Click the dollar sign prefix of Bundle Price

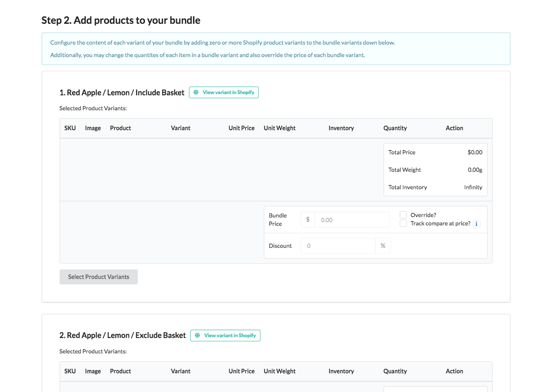click(x=308, y=220)
